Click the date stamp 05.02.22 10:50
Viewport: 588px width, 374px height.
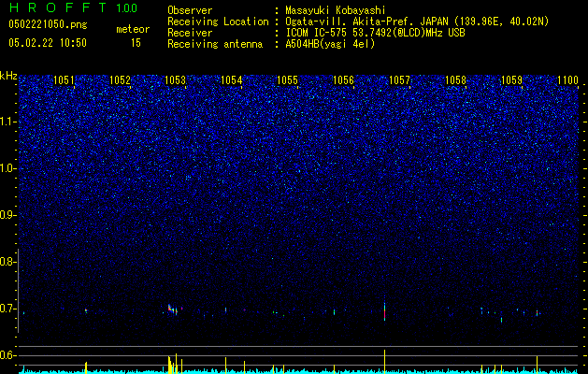click(x=48, y=43)
